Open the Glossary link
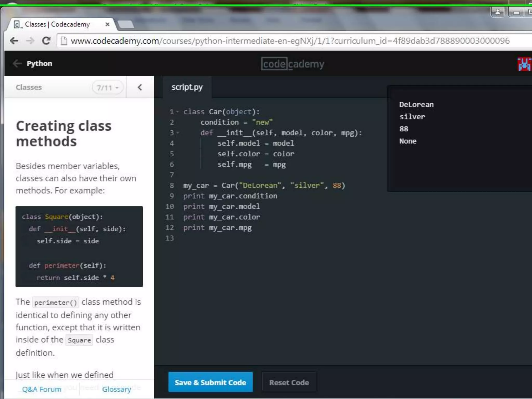 [x=116, y=389]
